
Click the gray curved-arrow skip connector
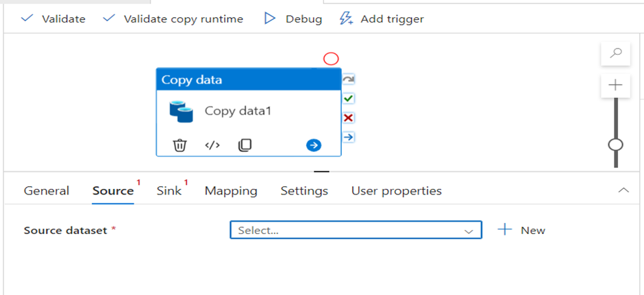click(x=349, y=79)
